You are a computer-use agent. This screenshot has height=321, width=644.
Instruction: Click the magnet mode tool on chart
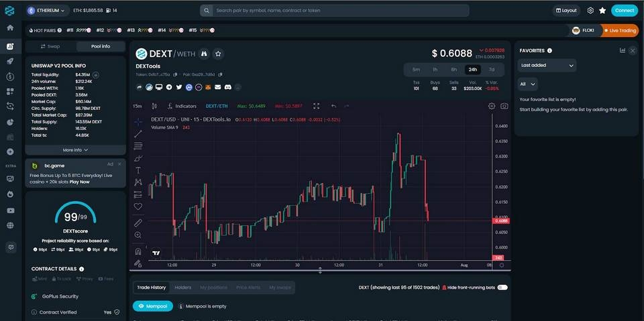coord(138,251)
